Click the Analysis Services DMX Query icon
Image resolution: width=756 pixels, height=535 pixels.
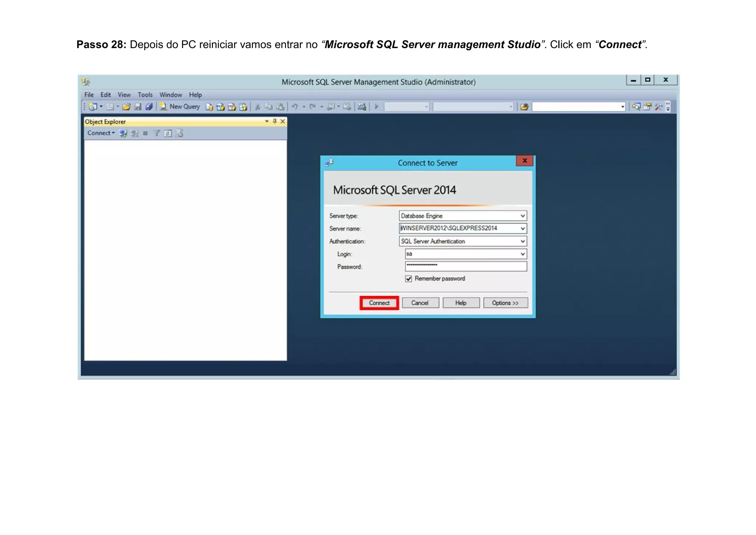click(x=232, y=107)
